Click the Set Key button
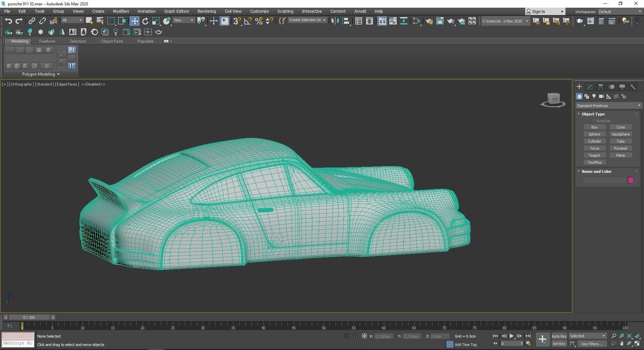The height and width of the screenshot is (350, 644). click(559, 344)
